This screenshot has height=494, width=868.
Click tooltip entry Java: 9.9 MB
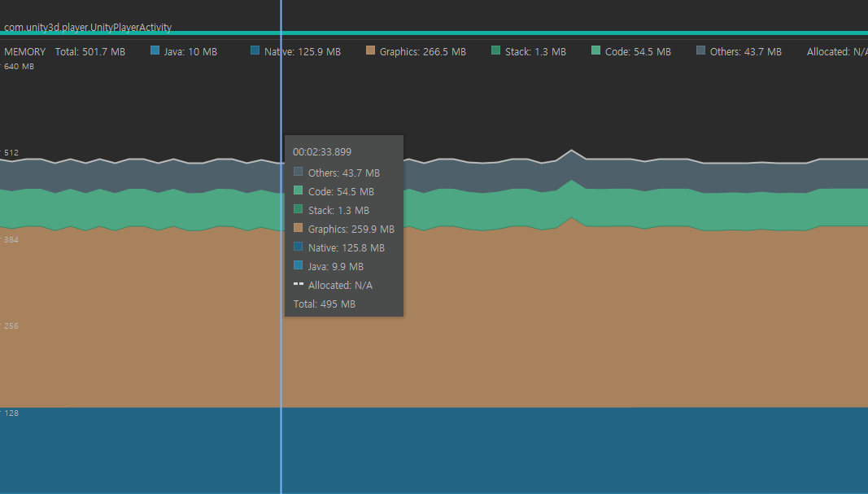click(329, 267)
